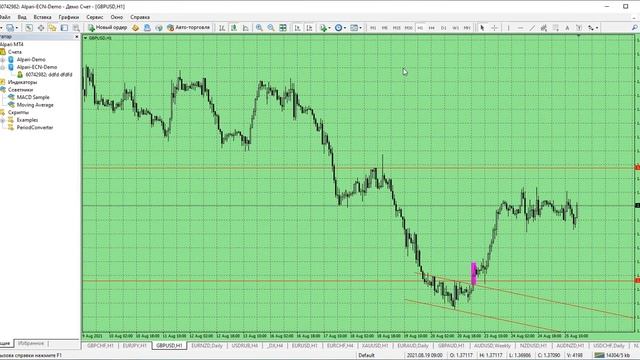Zoom out on the chart
This screenshot has height=360, width=640.
coord(271,28)
